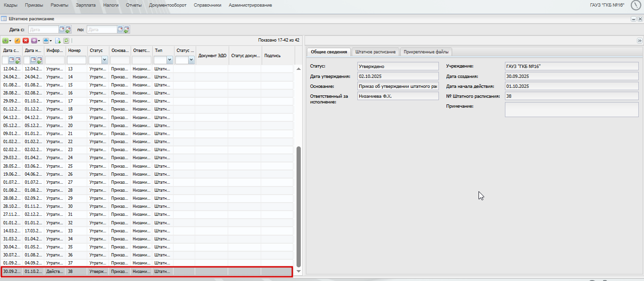Open the Отчеты menu
The width and height of the screenshot is (644, 281).
coord(134,5)
